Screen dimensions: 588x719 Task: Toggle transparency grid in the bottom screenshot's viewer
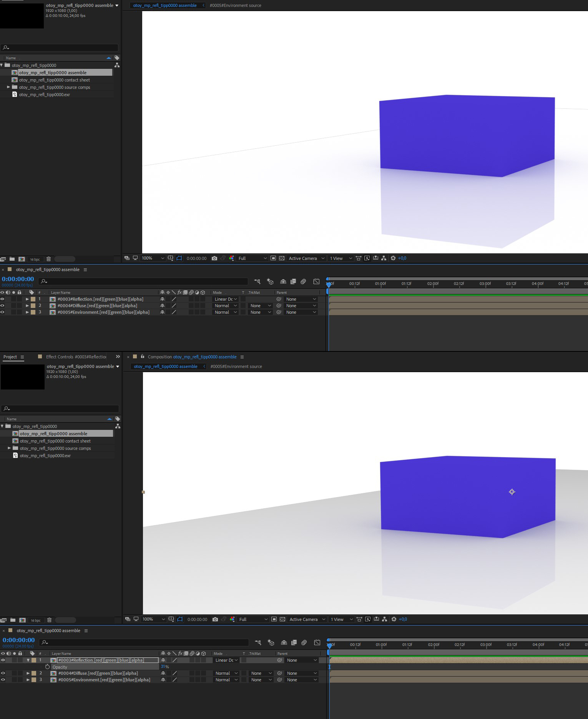click(x=282, y=619)
